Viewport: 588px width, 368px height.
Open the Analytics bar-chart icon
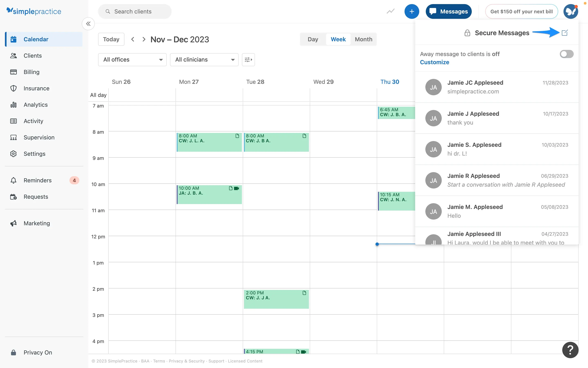(13, 104)
